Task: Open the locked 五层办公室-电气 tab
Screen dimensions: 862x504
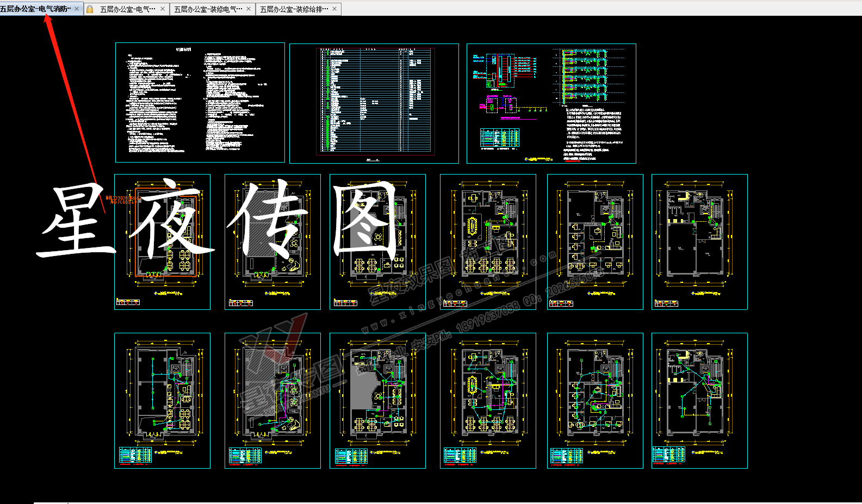Action: pyautogui.click(x=127, y=9)
